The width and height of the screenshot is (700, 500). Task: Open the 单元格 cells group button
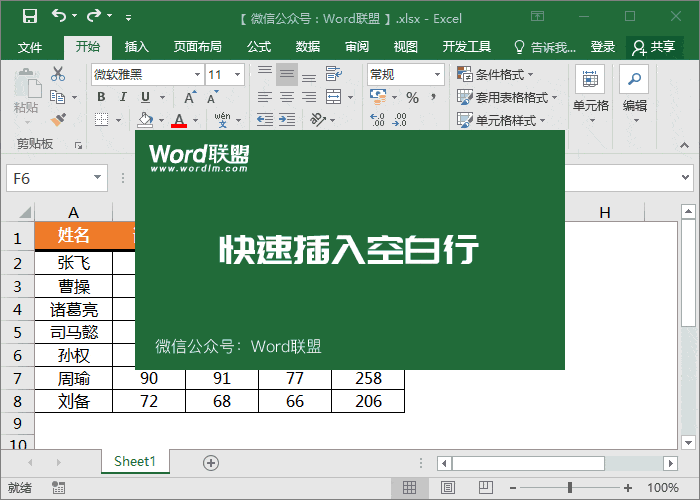[x=590, y=95]
